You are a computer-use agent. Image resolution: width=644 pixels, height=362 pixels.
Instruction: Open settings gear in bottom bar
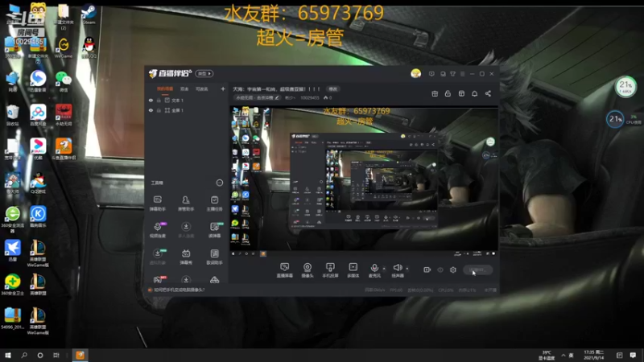pyautogui.click(x=453, y=269)
